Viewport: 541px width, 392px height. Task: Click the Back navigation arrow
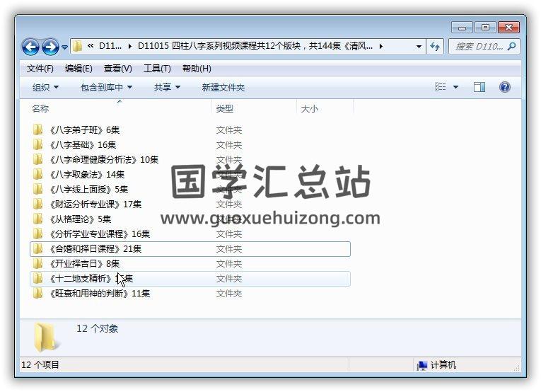[x=30, y=47]
